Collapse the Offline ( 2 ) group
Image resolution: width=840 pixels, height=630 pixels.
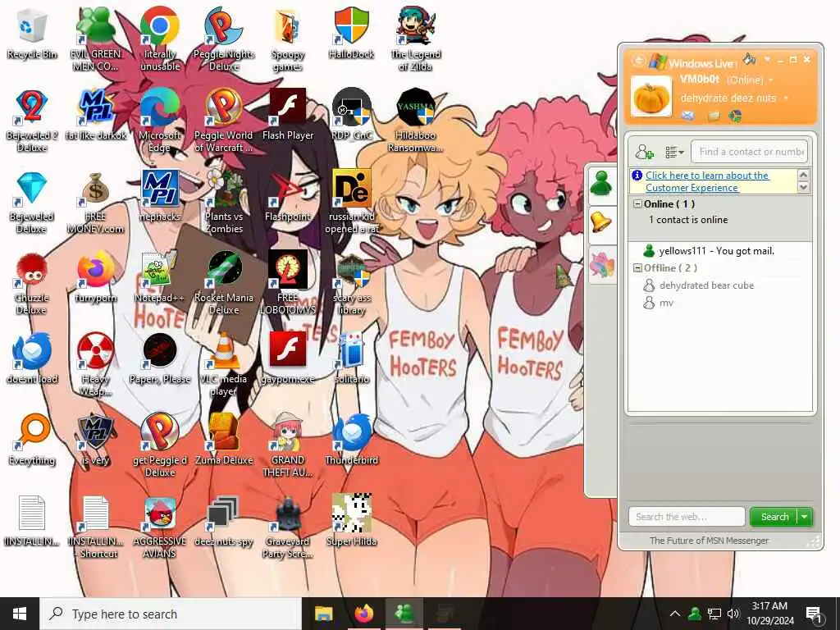[x=637, y=268]
